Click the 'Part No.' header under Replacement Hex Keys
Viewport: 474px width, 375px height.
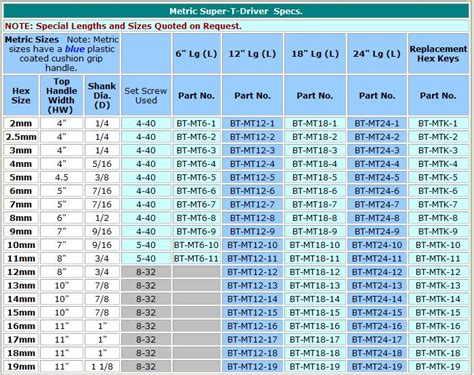click(x=438, y=95)
